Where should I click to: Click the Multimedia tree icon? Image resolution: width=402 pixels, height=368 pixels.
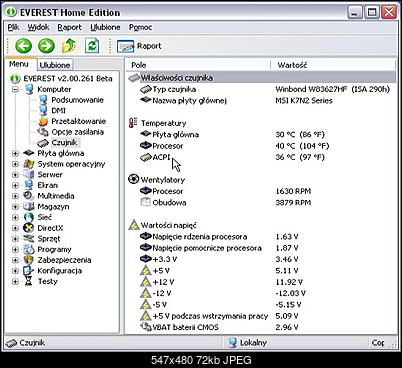tap(29, 196)
